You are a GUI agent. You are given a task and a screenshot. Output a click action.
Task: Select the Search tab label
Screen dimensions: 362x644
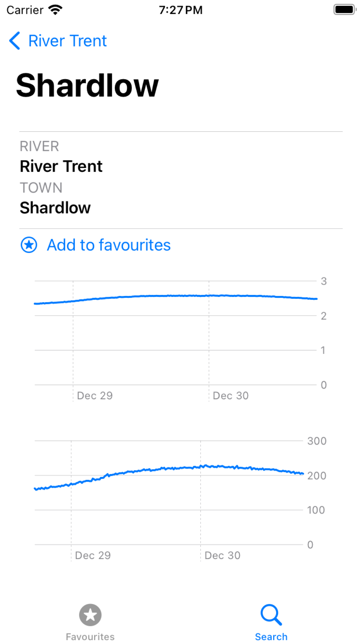(271, 636)
